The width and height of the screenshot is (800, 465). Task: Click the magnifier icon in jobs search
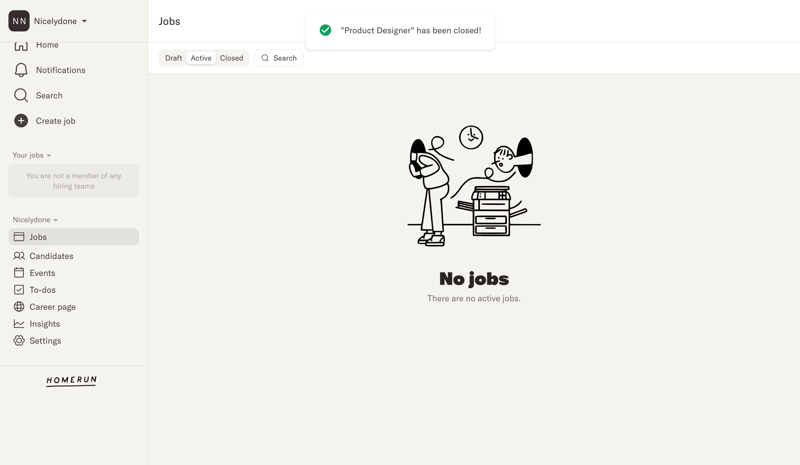(265, 58)
